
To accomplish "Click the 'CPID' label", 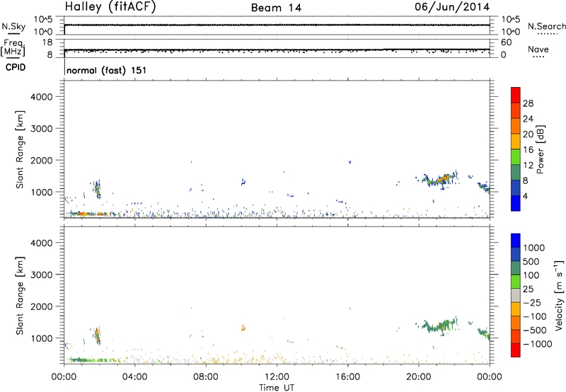I will tap(16, 67).
